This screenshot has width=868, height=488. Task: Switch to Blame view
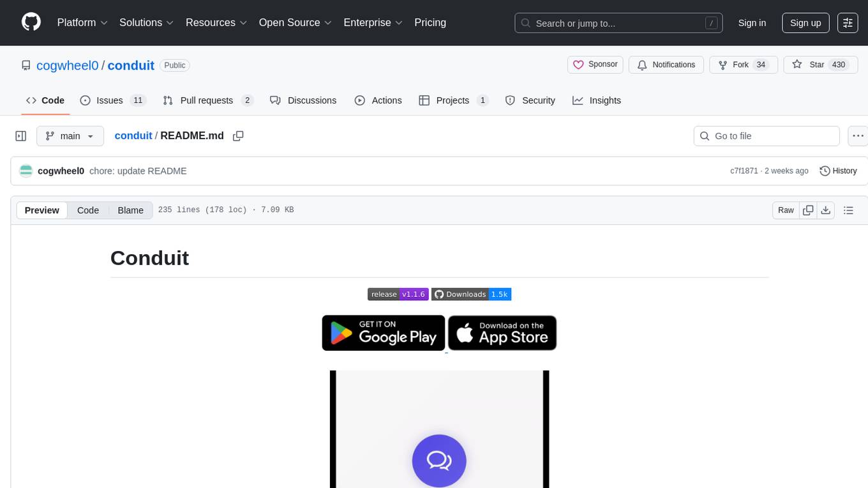point(130,210)
